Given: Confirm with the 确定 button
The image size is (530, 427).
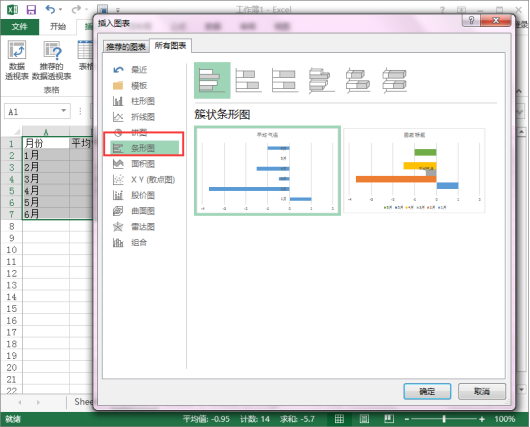Looking at the screenshot, I should click(427, 392).
